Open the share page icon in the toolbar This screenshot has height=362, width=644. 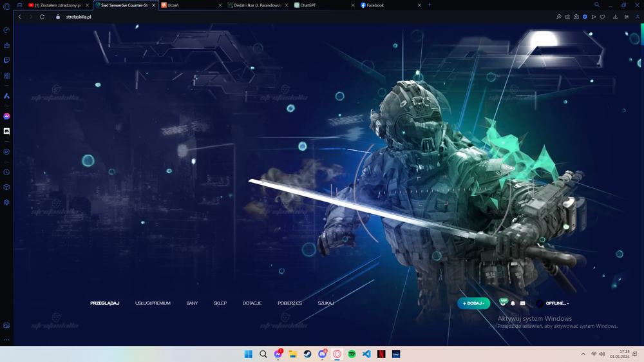tap(567, 17)
